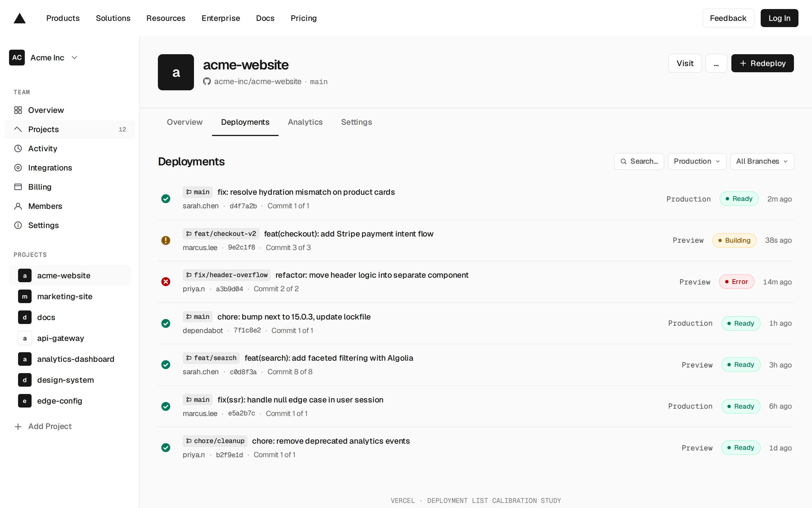
Task: Click the acme-website project avatar in sidebar
Action: click(x=25, y=275)
